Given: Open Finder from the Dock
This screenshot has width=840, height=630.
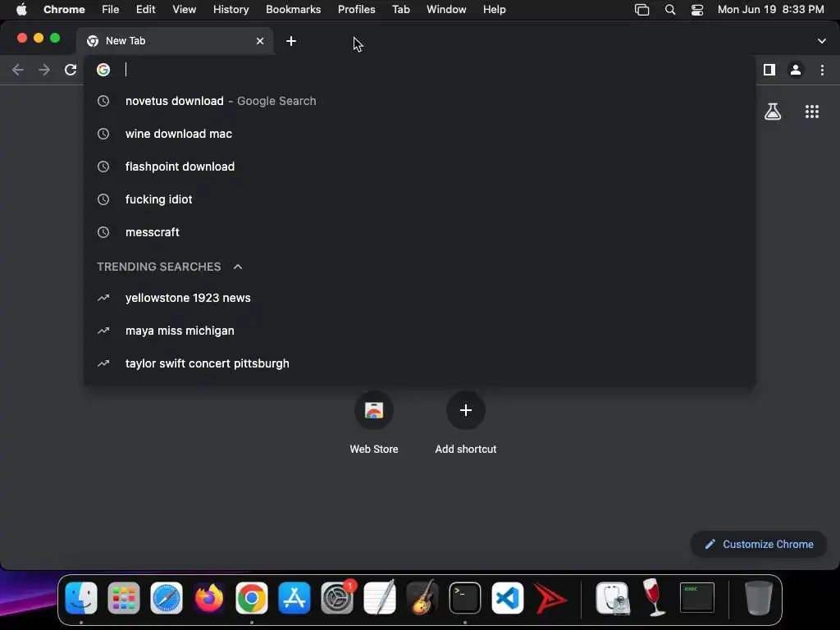Looking at the screenshot, I should (x=81, y=598).
